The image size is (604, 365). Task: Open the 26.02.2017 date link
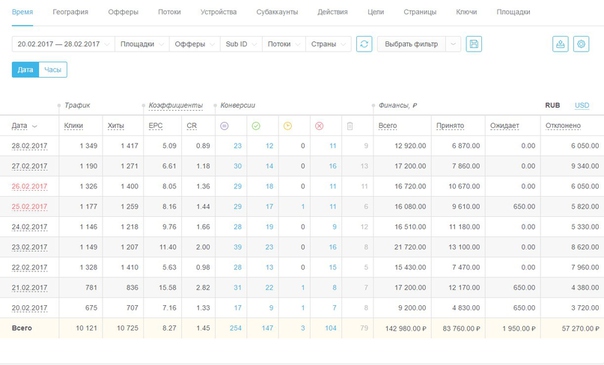[x=30, y=186]
